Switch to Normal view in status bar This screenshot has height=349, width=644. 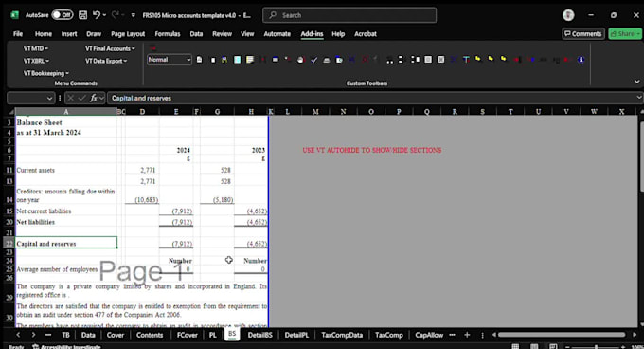[x=515, y=346]
